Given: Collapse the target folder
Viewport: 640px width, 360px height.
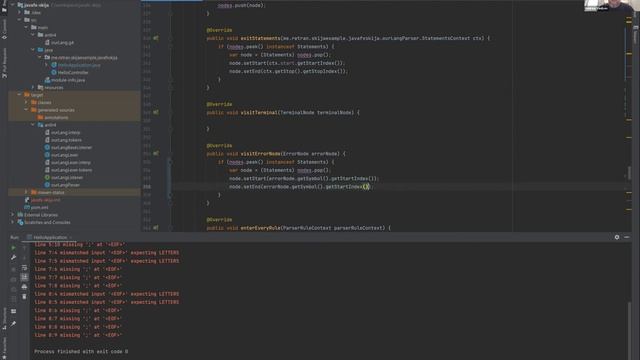Looking at the screenshot, I should (19, 95).
